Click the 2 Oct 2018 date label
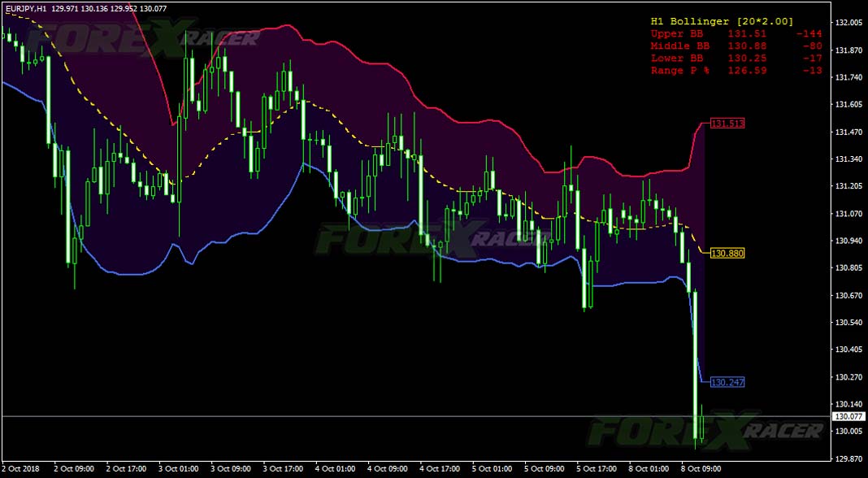This screenshot has height=478, width=868. (x=22, y=468)
